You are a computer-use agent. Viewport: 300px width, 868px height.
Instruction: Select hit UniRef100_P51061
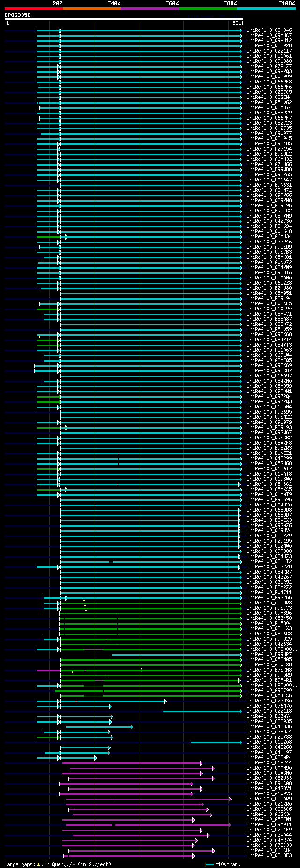click(x=269, y=56)
